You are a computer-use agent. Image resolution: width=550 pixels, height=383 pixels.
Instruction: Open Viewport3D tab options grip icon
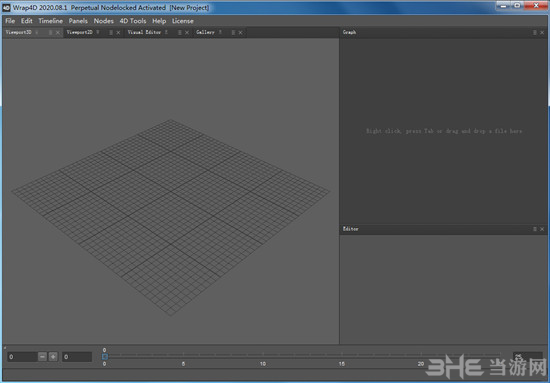[51, 33]
